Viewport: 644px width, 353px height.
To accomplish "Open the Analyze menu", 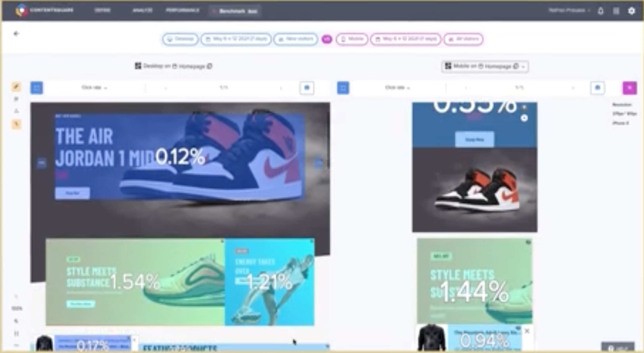I will click(142, 11).
